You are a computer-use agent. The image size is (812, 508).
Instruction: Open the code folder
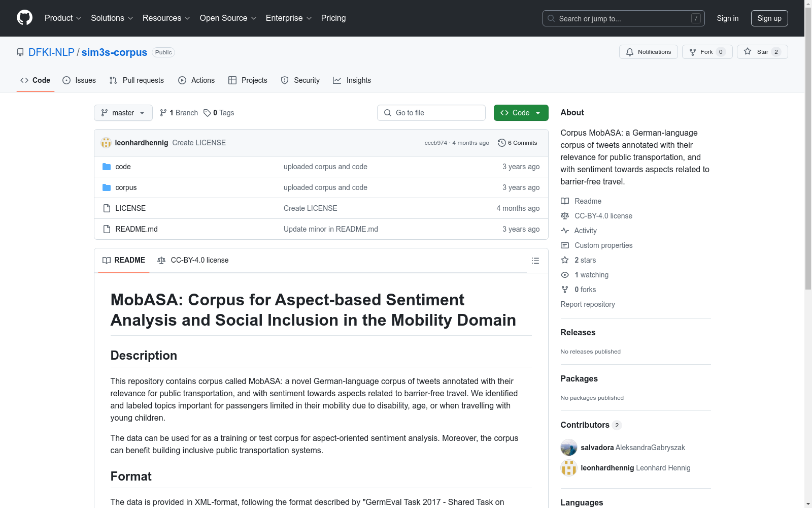tap(123, 167)
